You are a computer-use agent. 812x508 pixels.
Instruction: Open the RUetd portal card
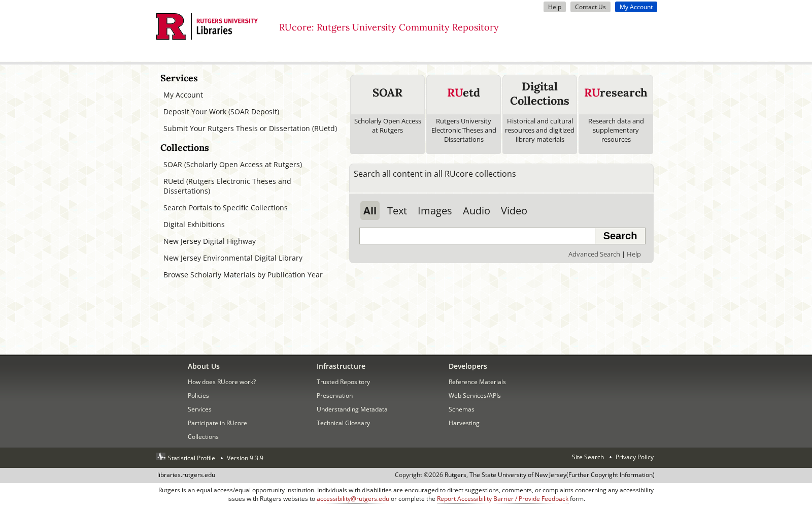coord(463,114)
